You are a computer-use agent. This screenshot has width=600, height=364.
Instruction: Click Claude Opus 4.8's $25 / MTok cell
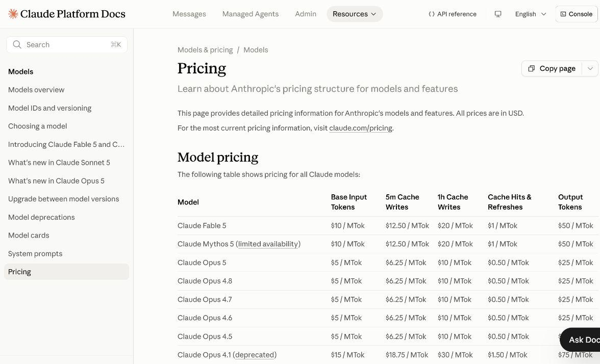tap(576, 281)
